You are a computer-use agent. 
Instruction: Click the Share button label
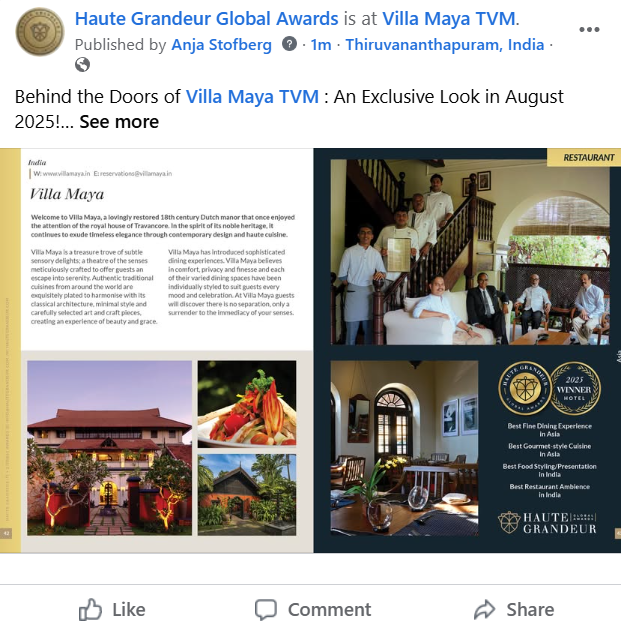(530, 609)
